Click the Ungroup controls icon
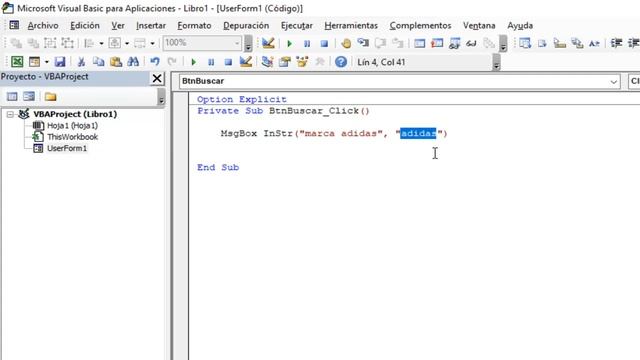The width and height of the screenshot is (640, 360). 67,43
